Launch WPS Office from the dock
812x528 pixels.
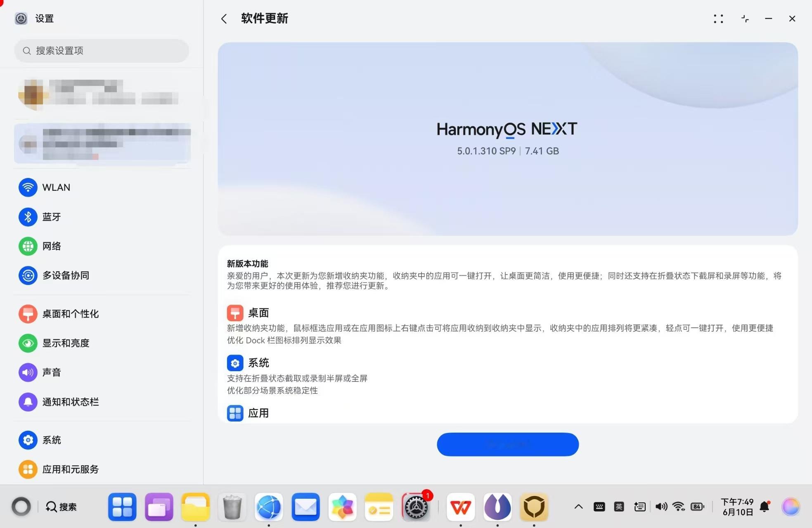coord(461,507)
